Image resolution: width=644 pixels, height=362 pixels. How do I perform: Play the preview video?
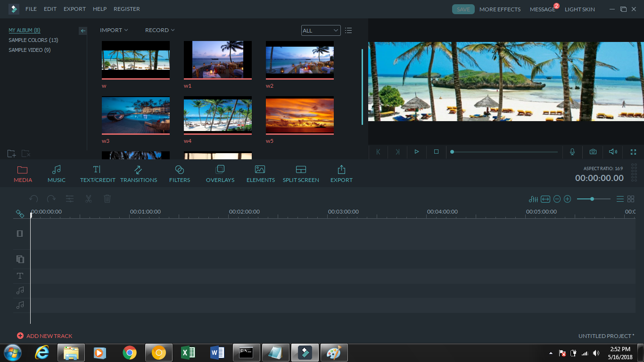[417, 152]
